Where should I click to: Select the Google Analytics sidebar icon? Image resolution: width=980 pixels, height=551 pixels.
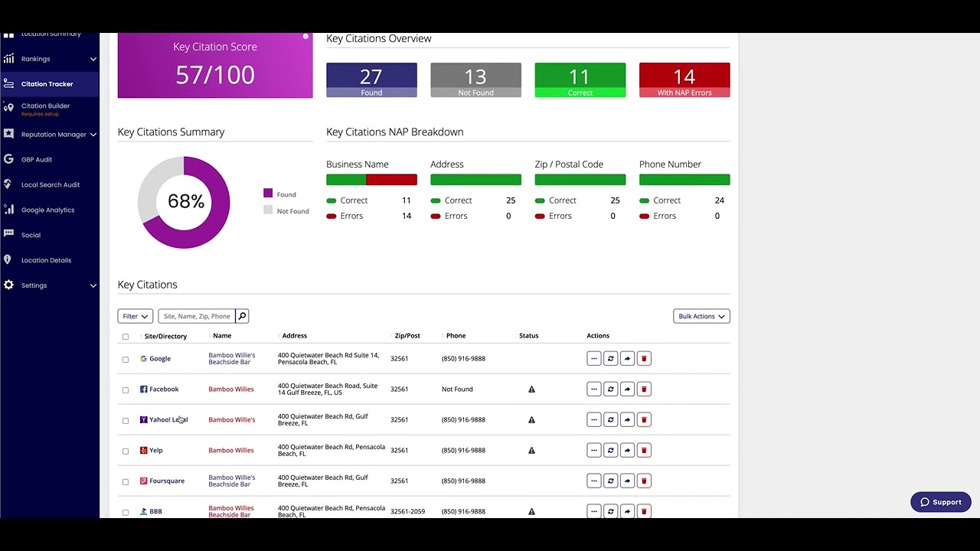click(8, 210)
